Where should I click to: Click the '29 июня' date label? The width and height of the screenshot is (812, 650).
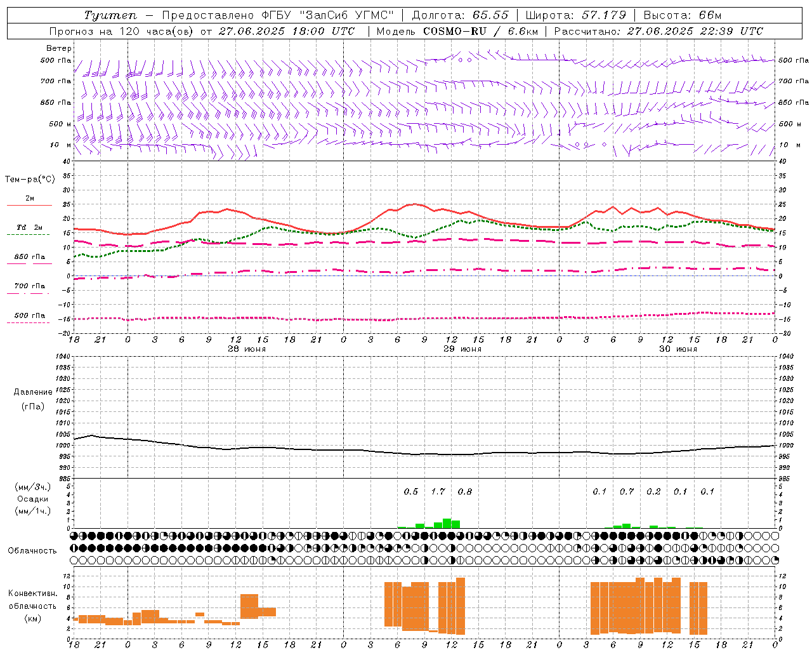coord(462,349)
